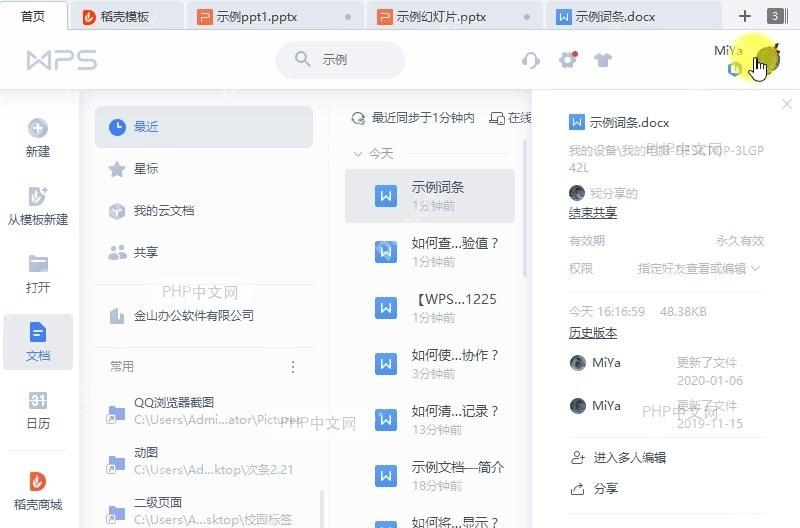Open 金山办公软件有限公司 entry

tap(204, 316)
